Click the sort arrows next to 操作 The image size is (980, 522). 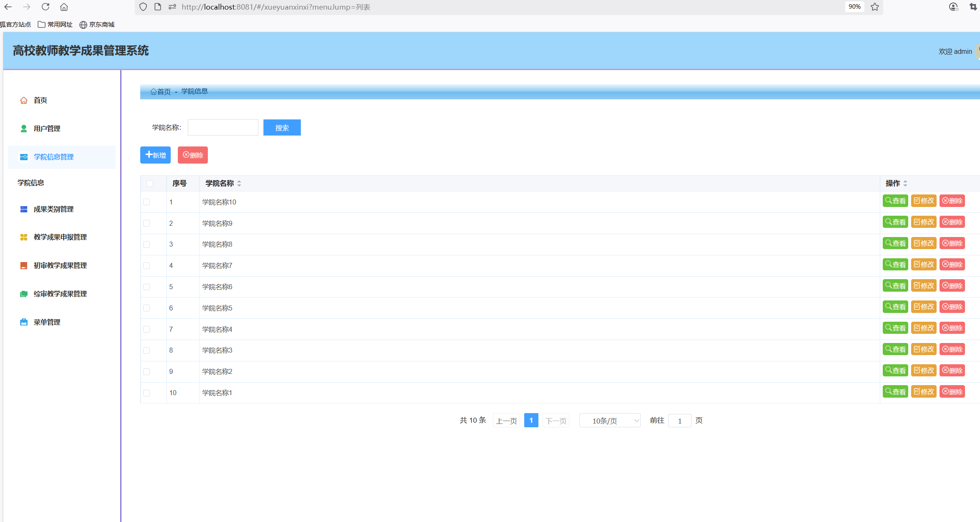point(905,183)
